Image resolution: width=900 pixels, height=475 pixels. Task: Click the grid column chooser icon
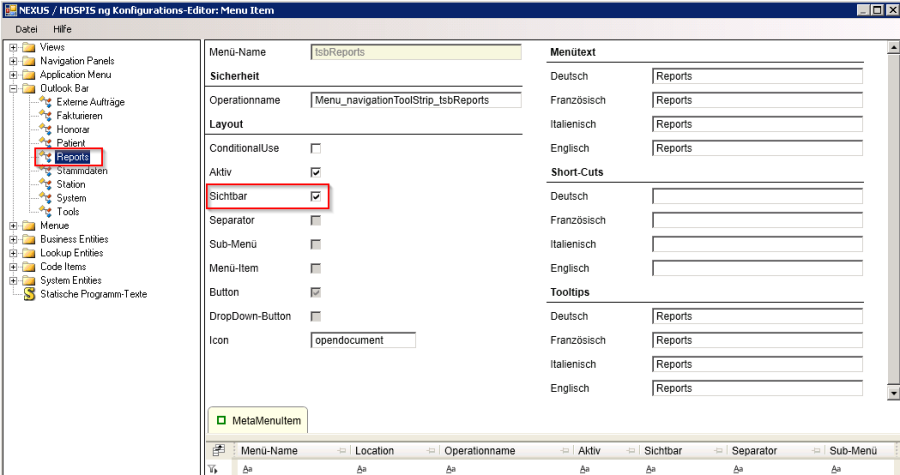pos(217,450)
